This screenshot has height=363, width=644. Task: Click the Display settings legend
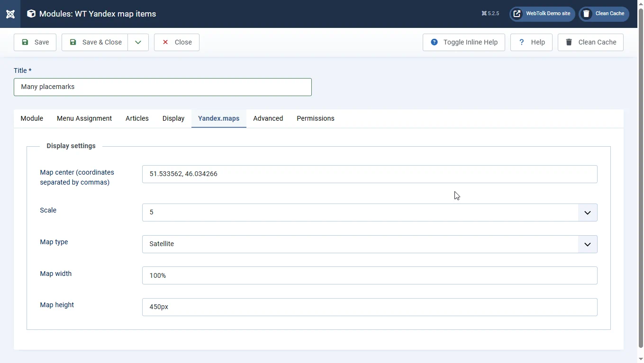[71, 146]
